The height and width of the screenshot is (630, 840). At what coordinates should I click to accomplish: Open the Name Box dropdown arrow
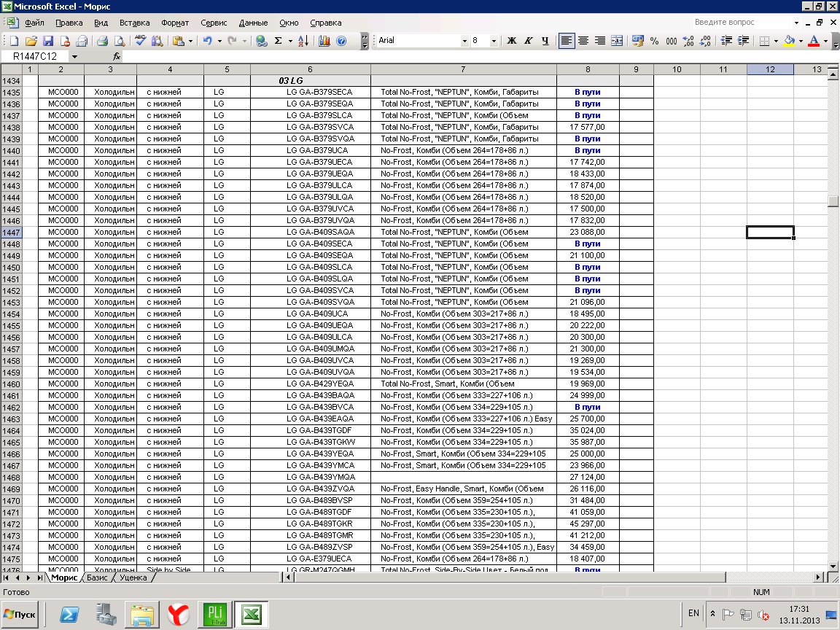(74, 56)
